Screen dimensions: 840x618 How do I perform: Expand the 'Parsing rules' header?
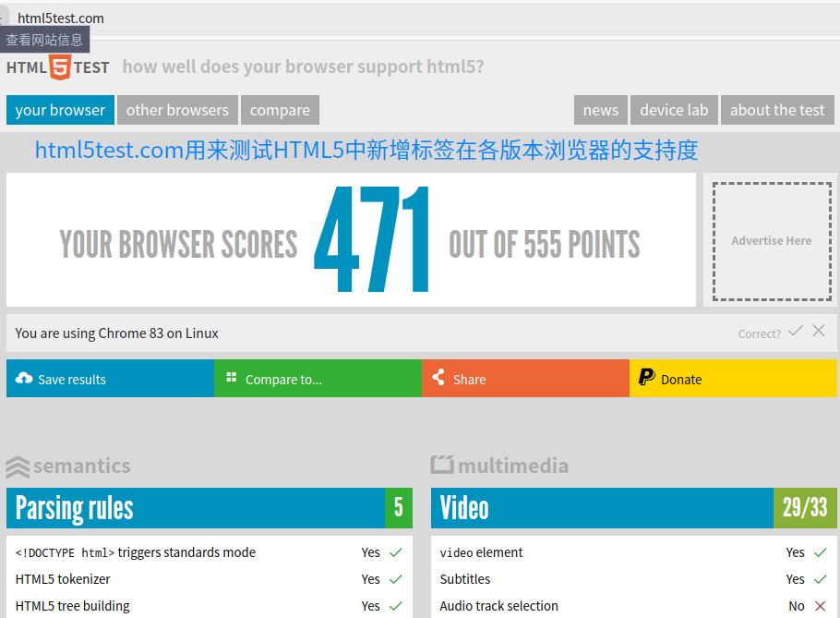(x=210, y=508)
